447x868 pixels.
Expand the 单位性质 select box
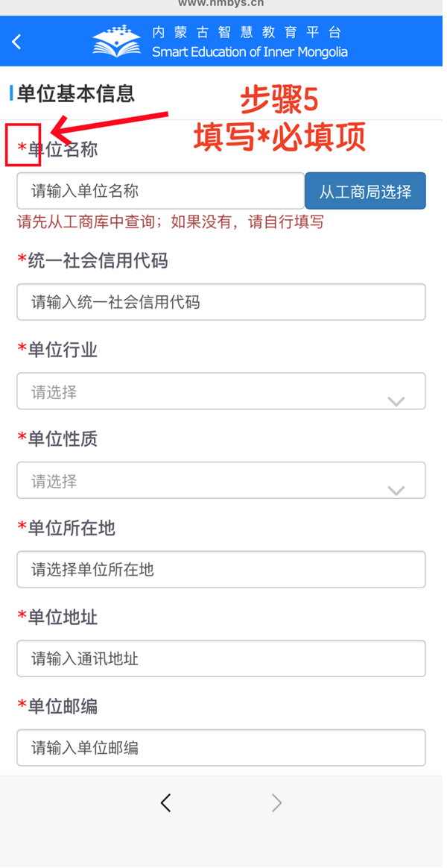221,481
